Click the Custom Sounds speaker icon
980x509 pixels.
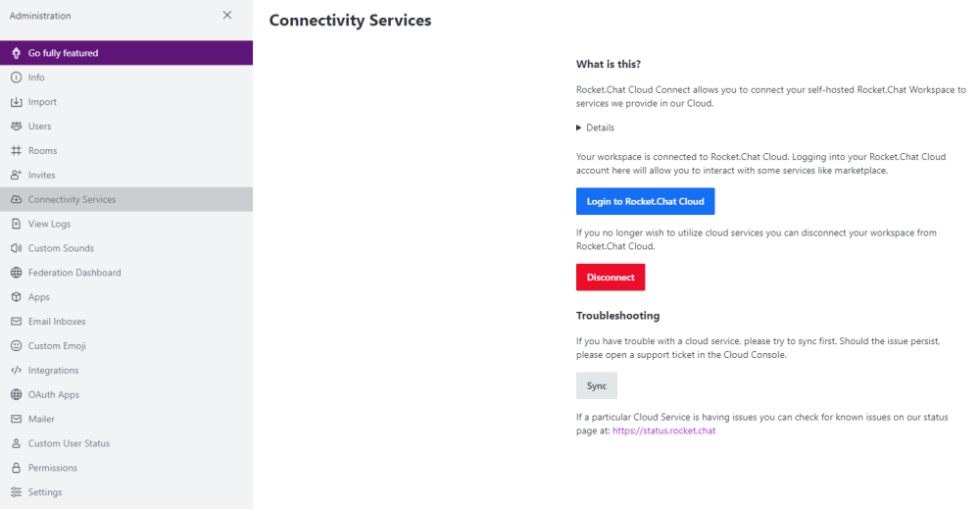point(17,248)
